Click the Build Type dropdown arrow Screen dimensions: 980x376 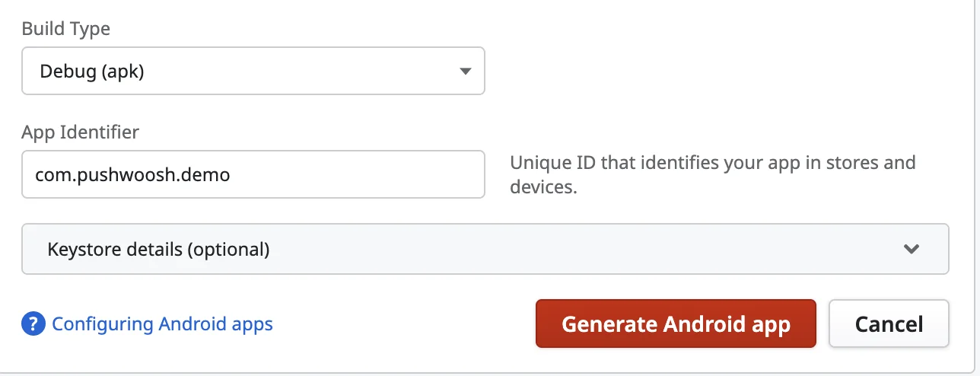[466, 72]
